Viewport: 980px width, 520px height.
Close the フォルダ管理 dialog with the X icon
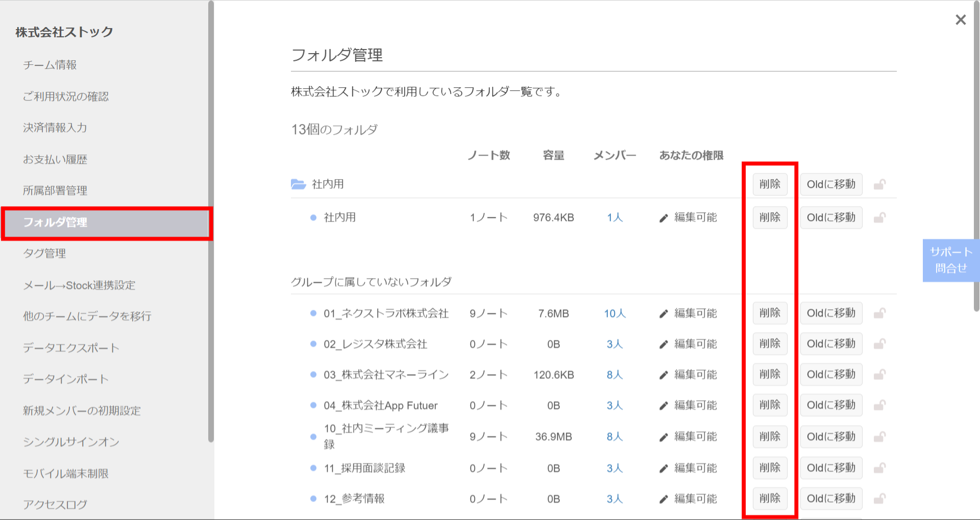961,19
